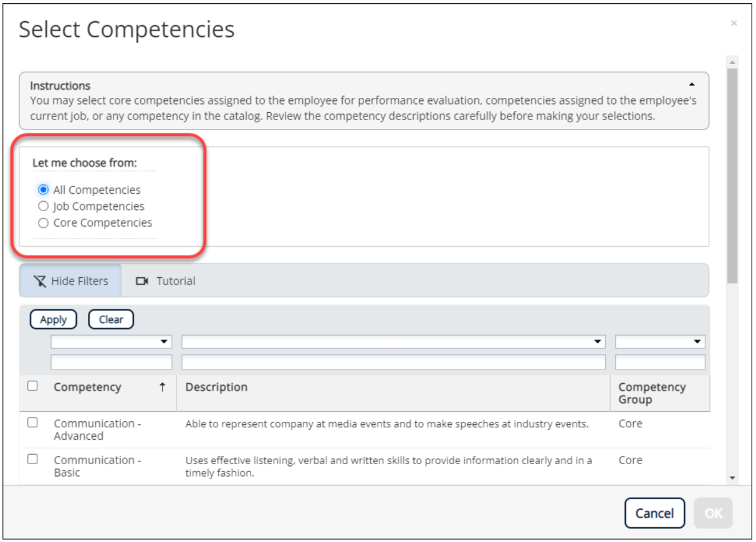Check the Communication - Advanced checkbox

point(32,422)
